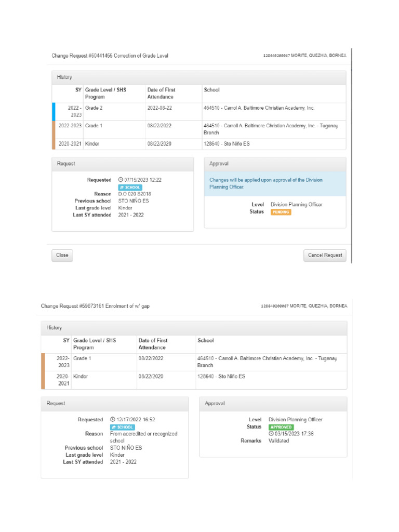The width and height of the screenshot is (399, 532).
Task: Click the 2021 - 2022 value in first Request panel
Action: click(x=130, y=215)
